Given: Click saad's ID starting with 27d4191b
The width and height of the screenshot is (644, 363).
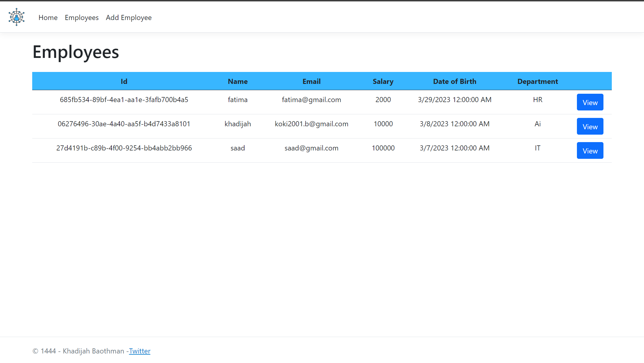Looking at the screenshot, I should pos(124,148).
